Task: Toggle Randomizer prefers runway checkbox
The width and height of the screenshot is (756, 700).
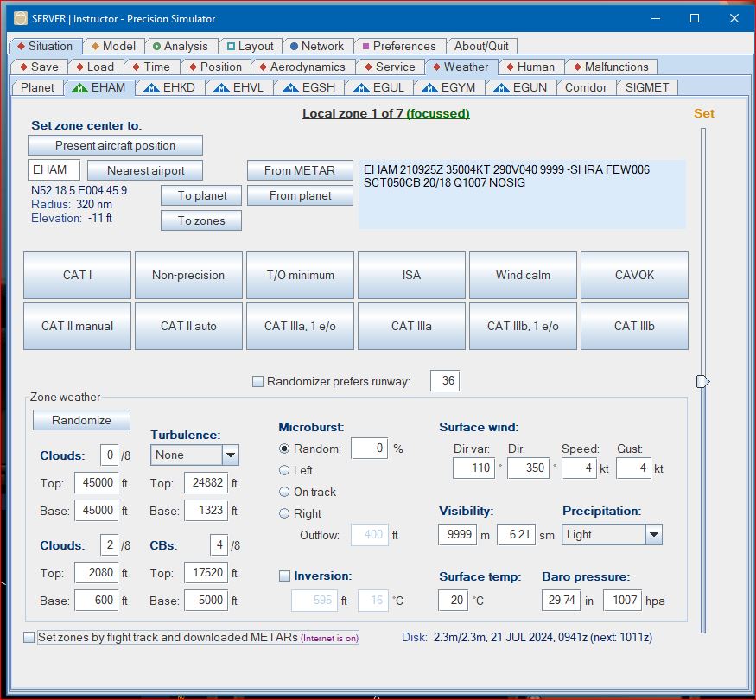Action: (x=258, y=382)
